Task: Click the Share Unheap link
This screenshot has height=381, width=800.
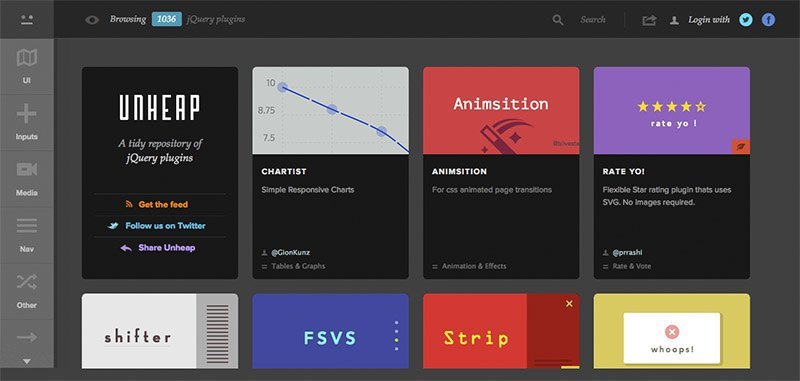Action: [x=166, y=248]
